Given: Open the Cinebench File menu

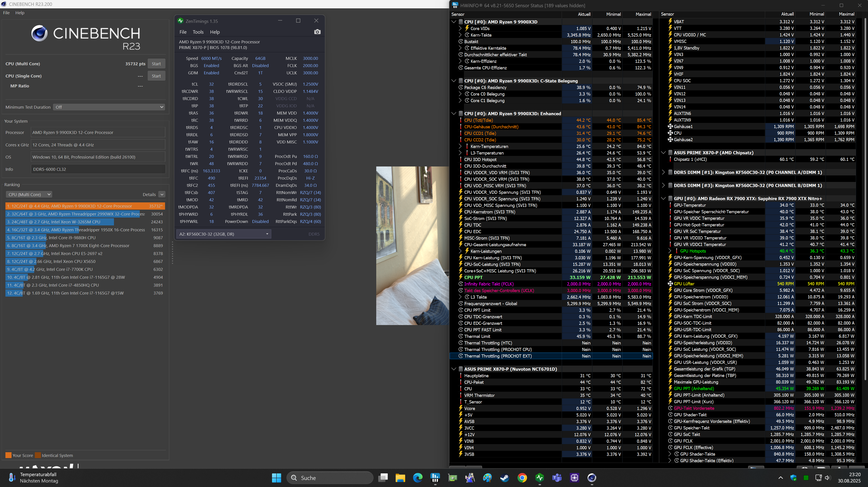Looking at the screenshot, I should (x=6, y=13).
